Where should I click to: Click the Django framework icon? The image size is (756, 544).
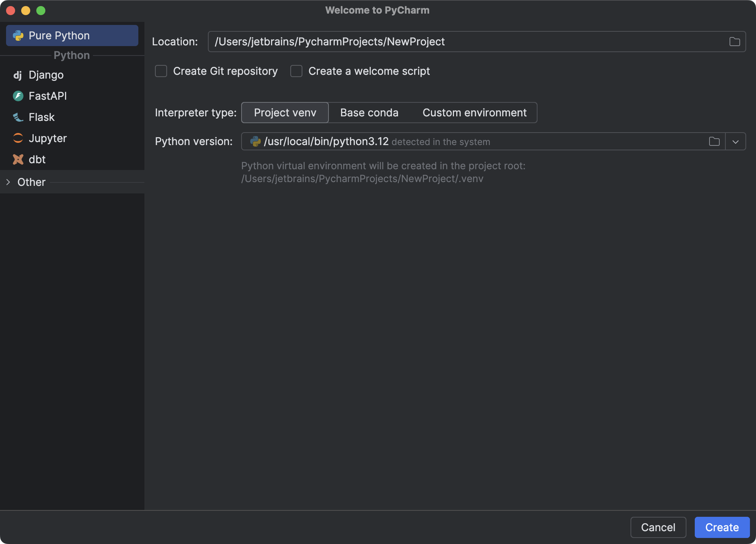18,75
